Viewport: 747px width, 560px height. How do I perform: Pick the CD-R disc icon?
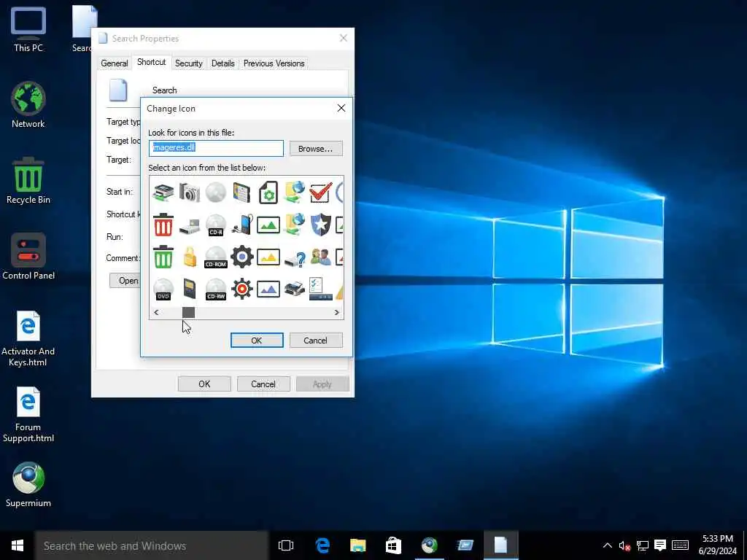coord(216,225)
